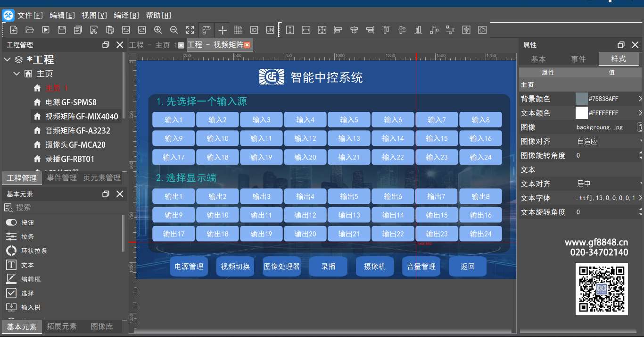This screenshot has height=337, width=644.
Task: Click the 输入5 button on canvas
Action: (x=349, y=120)
